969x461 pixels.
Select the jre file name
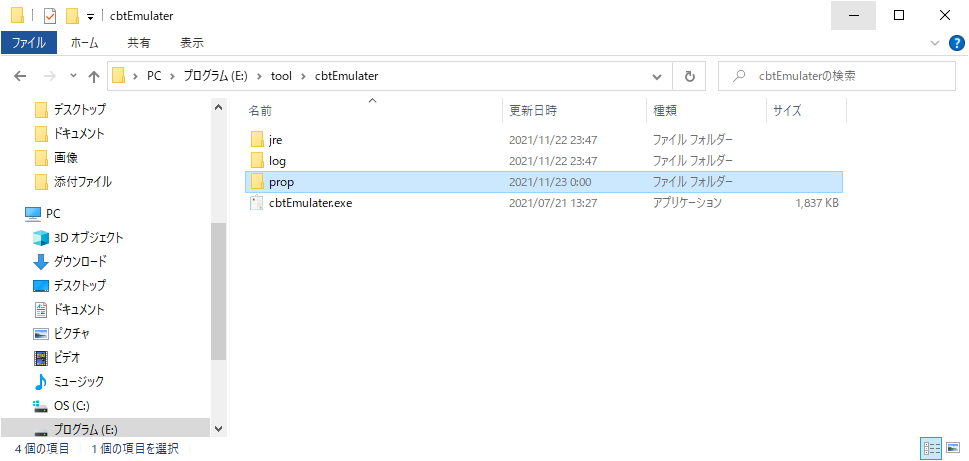[276, 140]
